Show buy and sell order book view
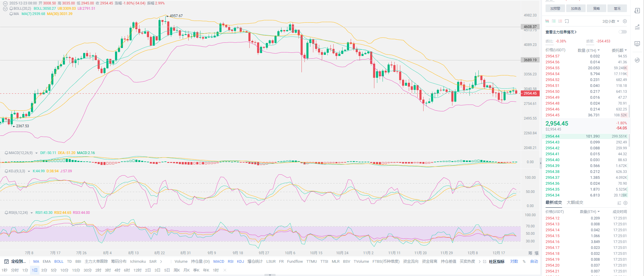This screenshot has width=644, height=276. (547, 21)
